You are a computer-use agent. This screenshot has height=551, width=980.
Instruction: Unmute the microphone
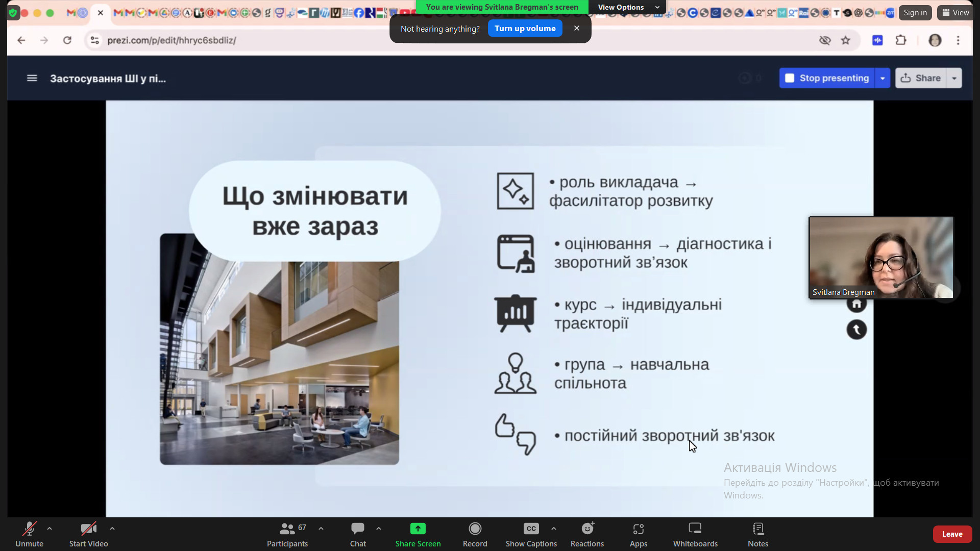tap(29, 534)
